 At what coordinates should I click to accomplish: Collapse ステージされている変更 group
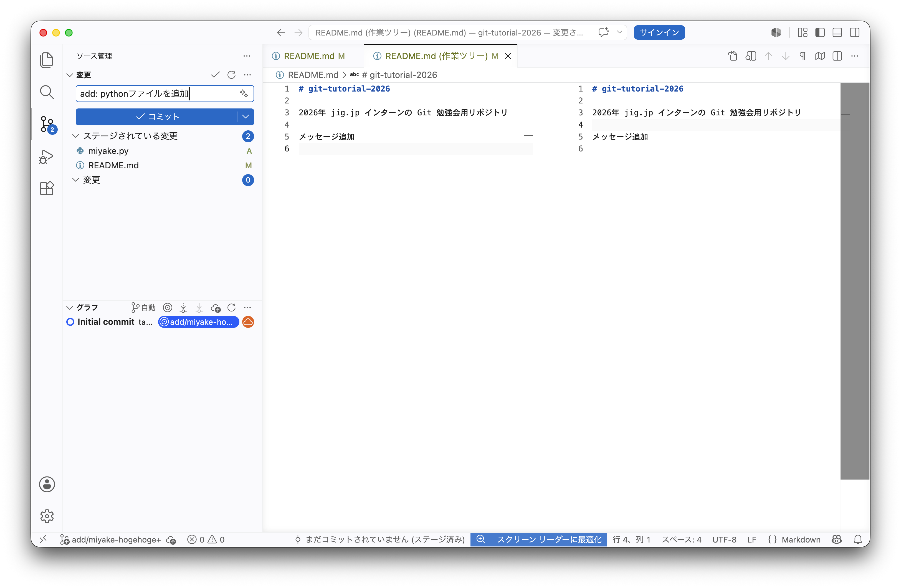[x=76, y=136]
